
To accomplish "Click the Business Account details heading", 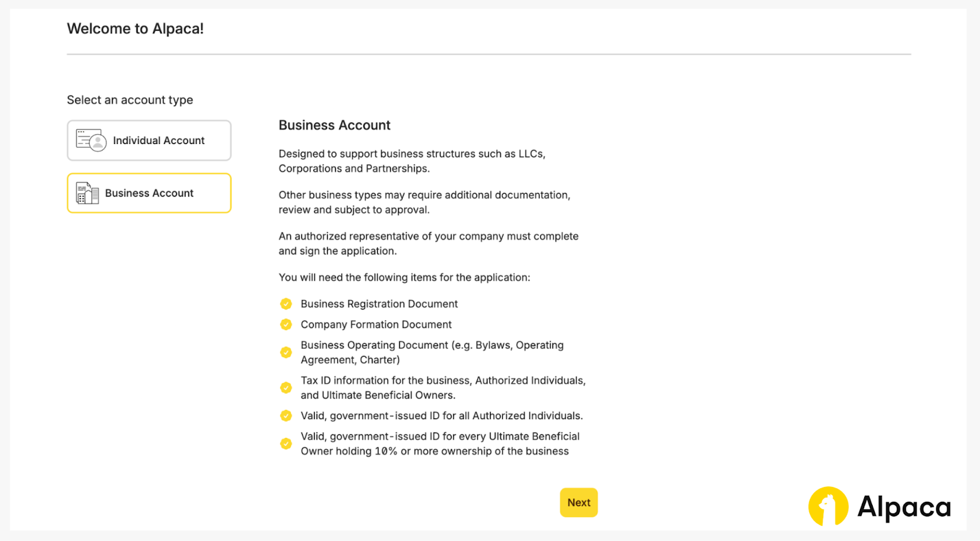I will pos(334,125).
